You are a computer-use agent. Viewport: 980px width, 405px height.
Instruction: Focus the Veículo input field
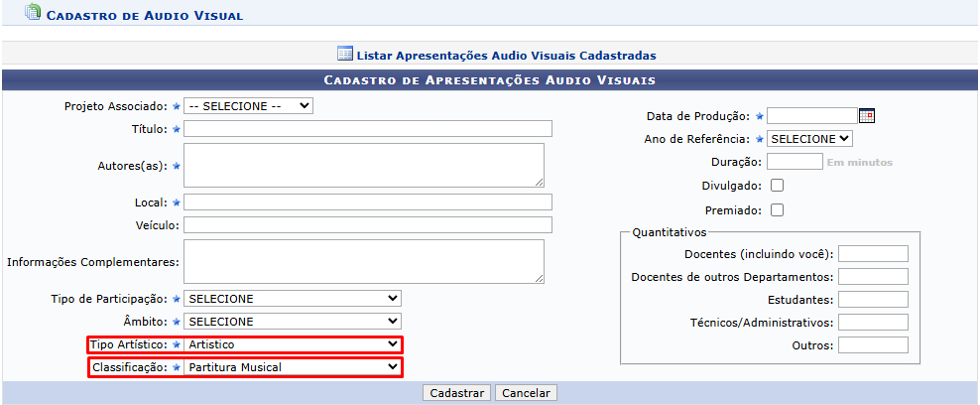click(367, 225)
